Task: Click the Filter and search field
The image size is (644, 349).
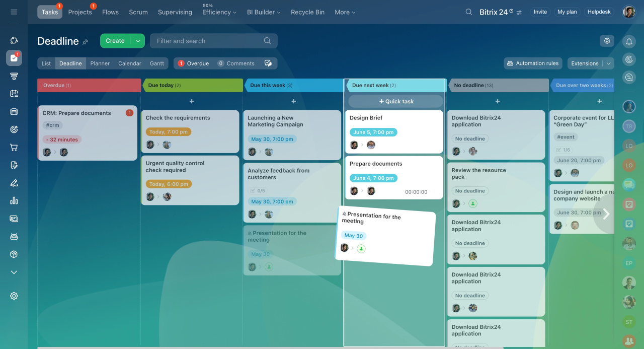Action: click(207, 41)
